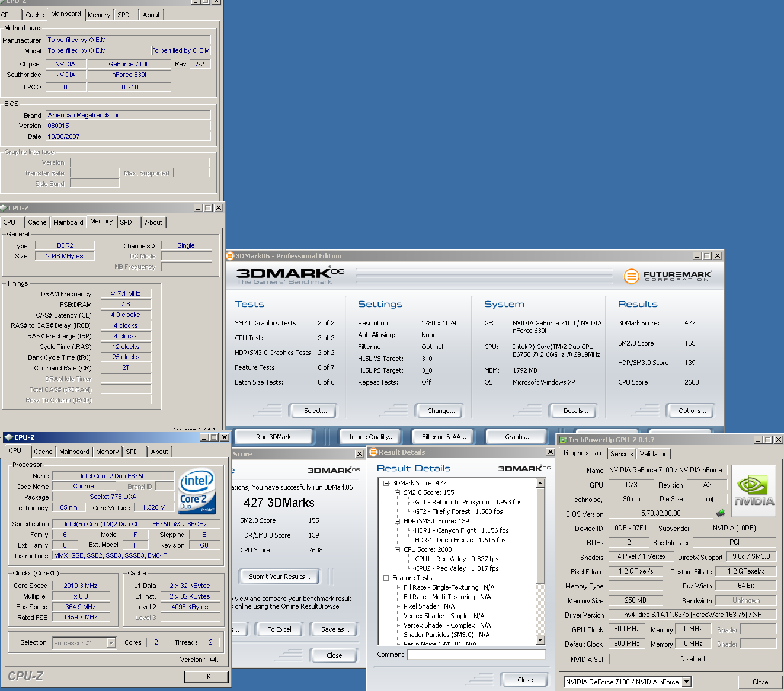Select the Graphics Card tab in GPU-Z

coord(583,453)
